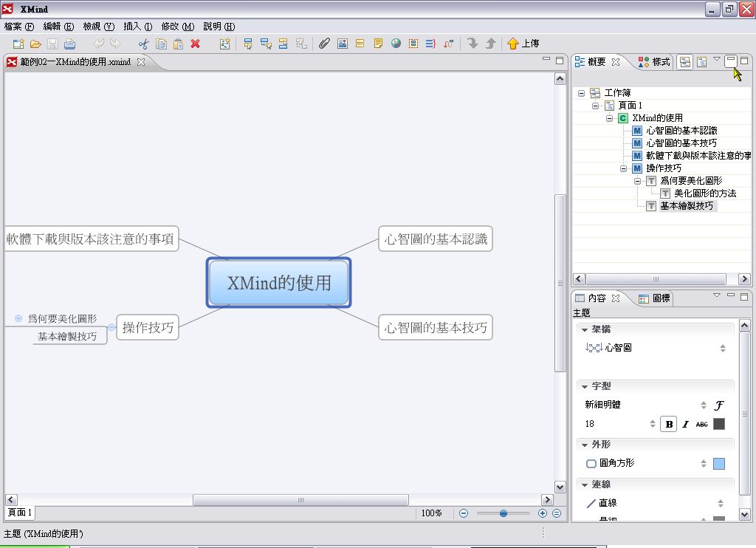Change the light blue shape fill swatch
The image size is (756, 548).
coord(719,464)
